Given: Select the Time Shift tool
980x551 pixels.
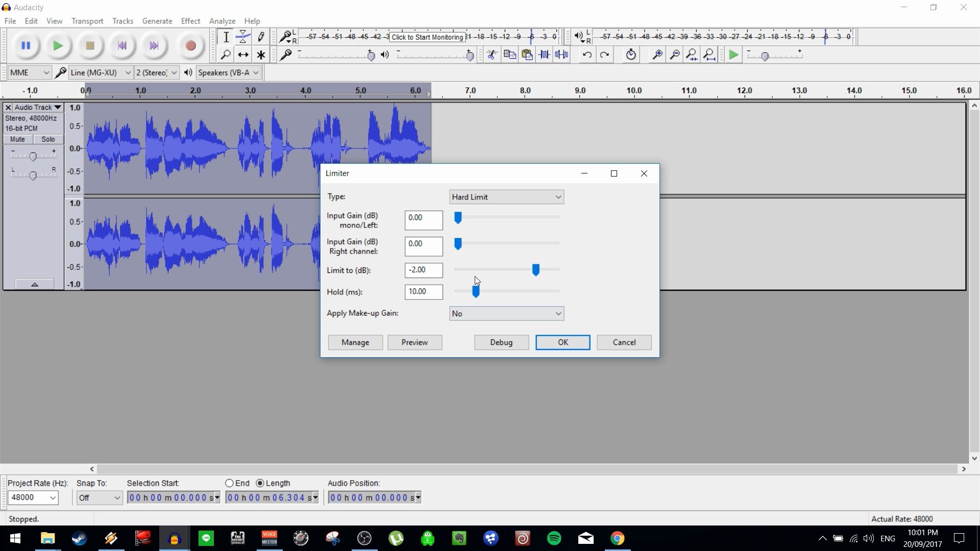Looking at the screenshot, I should [243, 55].
